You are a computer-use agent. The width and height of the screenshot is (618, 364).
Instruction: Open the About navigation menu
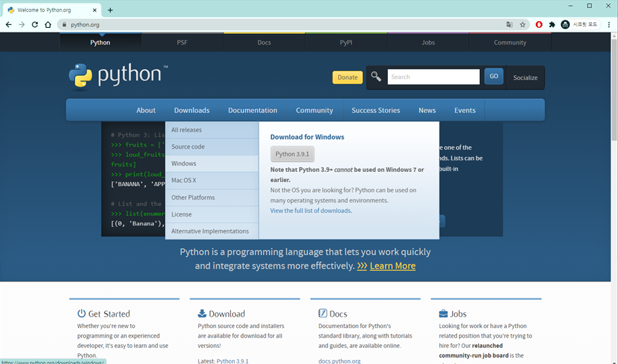pos(146,110)
